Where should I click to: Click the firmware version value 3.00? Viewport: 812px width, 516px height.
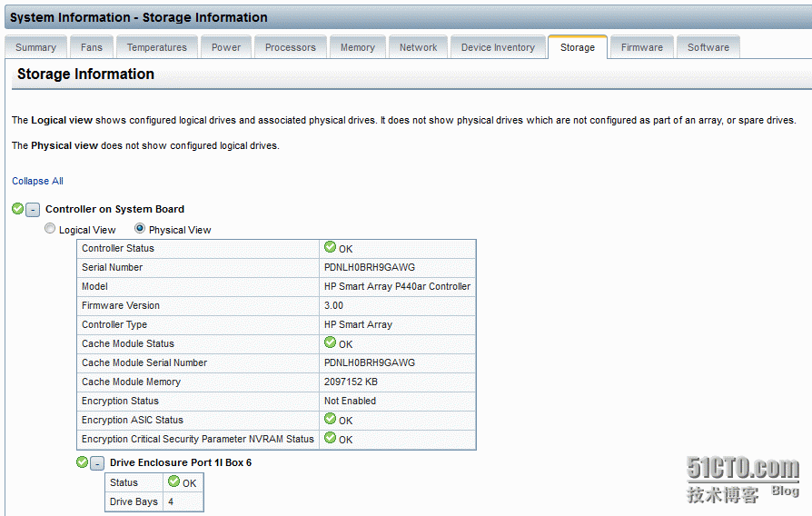pyautogui.click(x=333, y=305)
